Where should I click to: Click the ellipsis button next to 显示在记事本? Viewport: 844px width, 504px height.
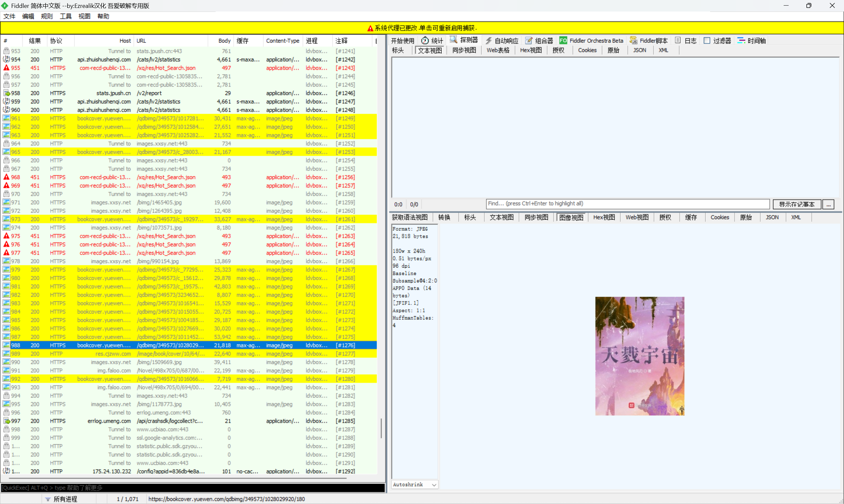pos(829,204)
